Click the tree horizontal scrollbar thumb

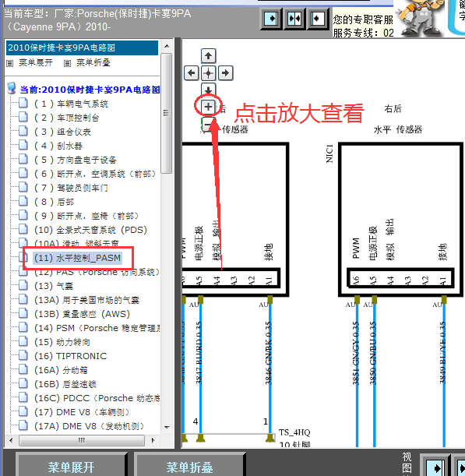(x=81, y=440)
